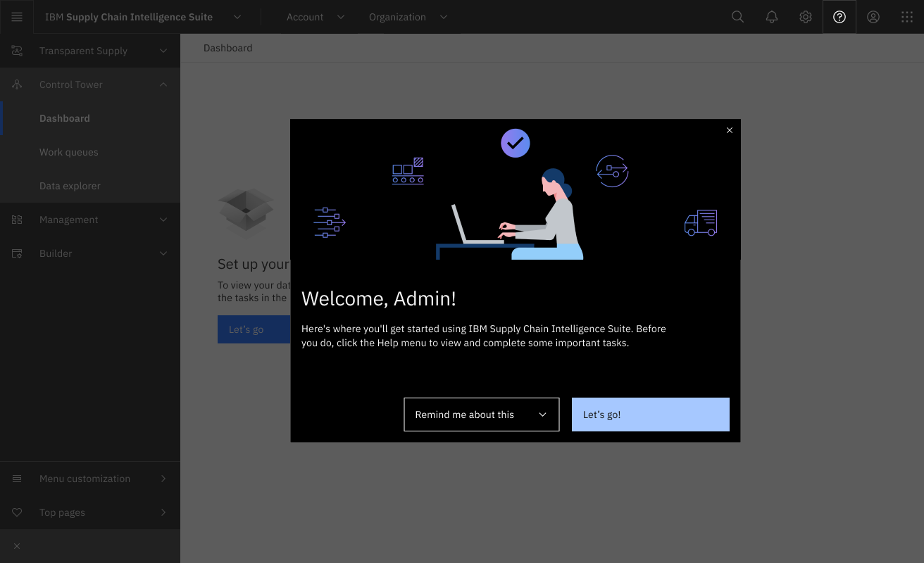Click the Top pages heart icon

coord(17,512)
